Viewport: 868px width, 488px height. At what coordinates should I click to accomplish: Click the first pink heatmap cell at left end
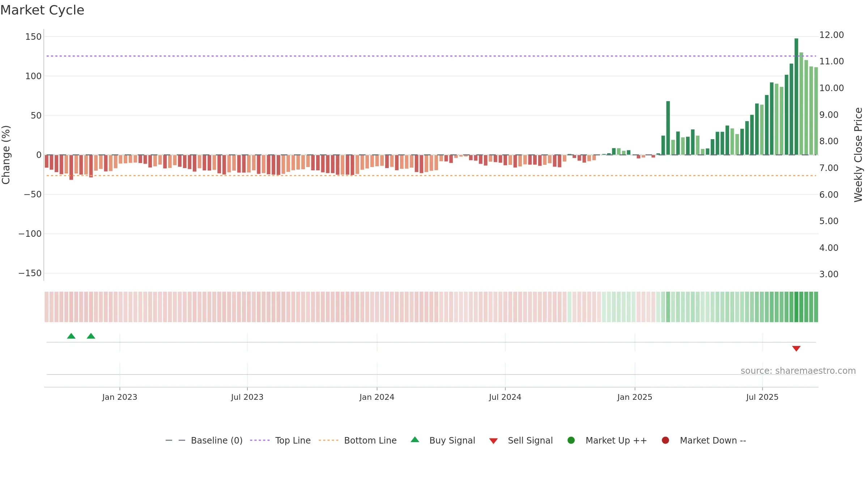[x=47, y=307]
